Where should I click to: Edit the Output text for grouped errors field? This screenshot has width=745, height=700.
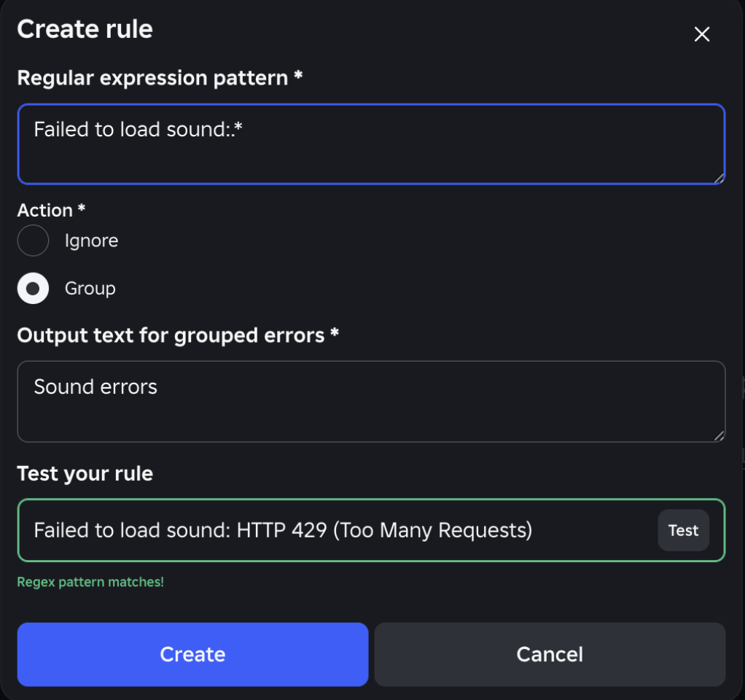coord(371,402)
